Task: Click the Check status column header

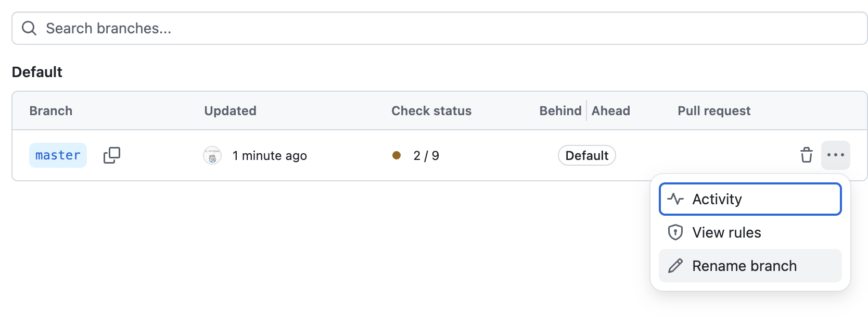Action: click(431, 111)
